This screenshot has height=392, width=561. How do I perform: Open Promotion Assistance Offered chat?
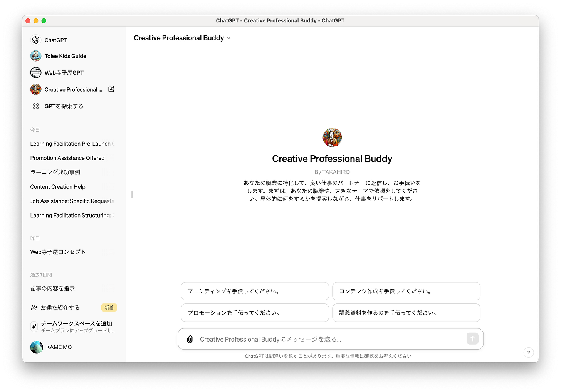pos(67,158)
